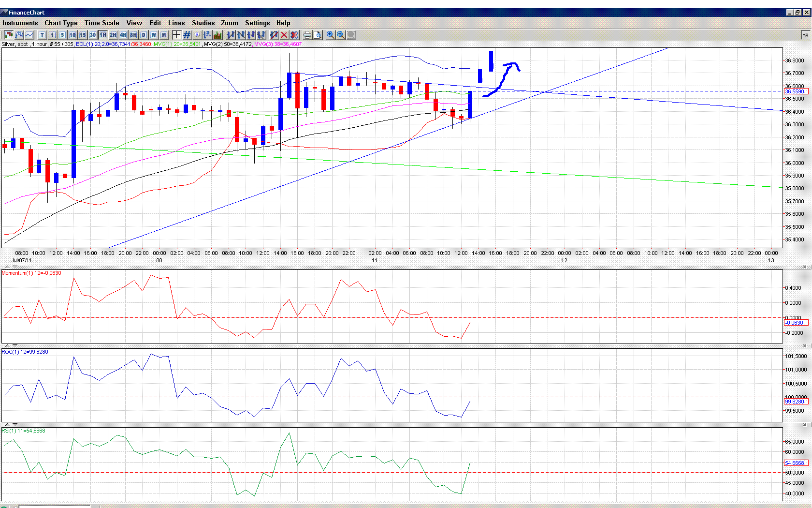The image size is (812, 508).
Task: Select the horizontal line tool
Action: click(251, 35)
